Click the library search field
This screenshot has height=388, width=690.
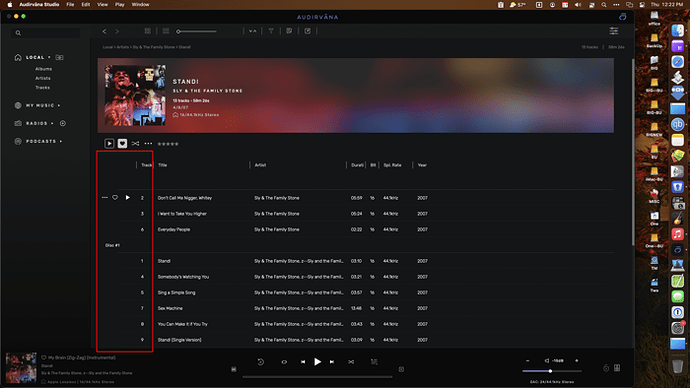47,33
